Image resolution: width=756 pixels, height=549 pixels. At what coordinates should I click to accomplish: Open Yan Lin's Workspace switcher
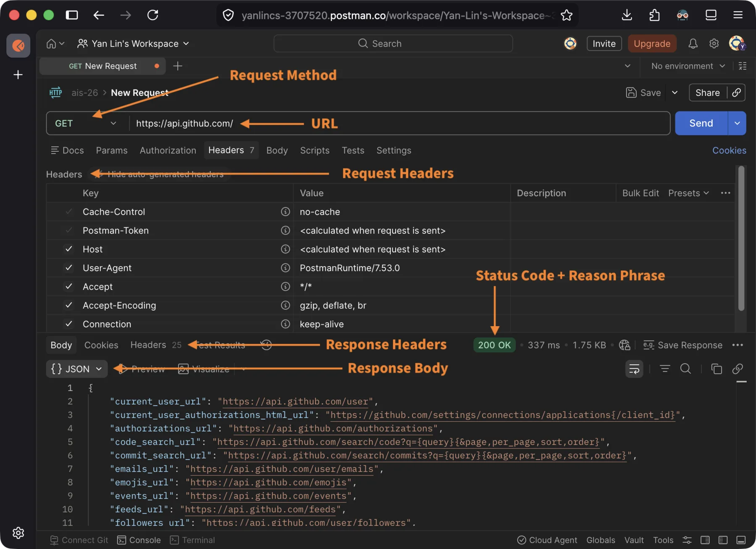click(134, 44)
